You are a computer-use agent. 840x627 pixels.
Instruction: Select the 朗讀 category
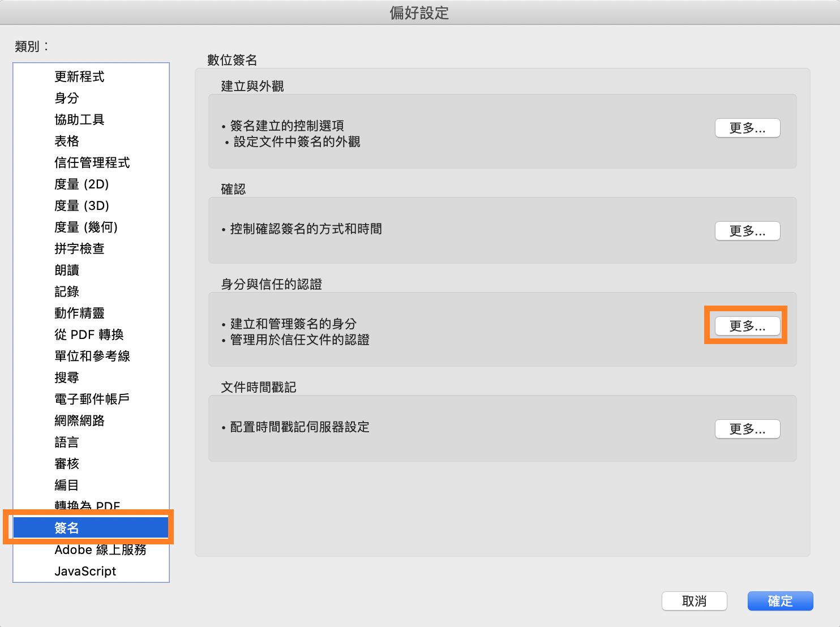(91, 270)
